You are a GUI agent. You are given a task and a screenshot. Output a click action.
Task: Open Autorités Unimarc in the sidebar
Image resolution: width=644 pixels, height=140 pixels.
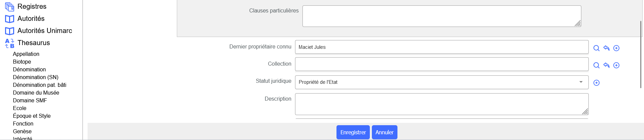click(44, 31)
